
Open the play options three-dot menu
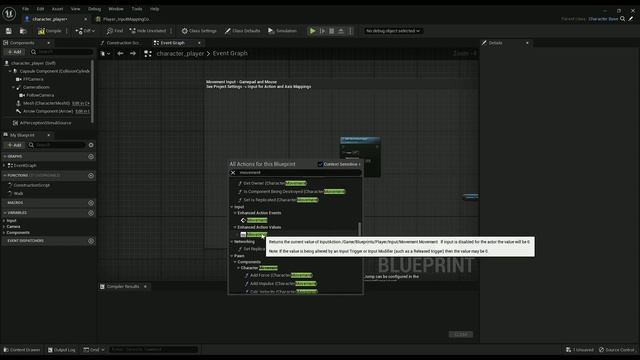350,31
